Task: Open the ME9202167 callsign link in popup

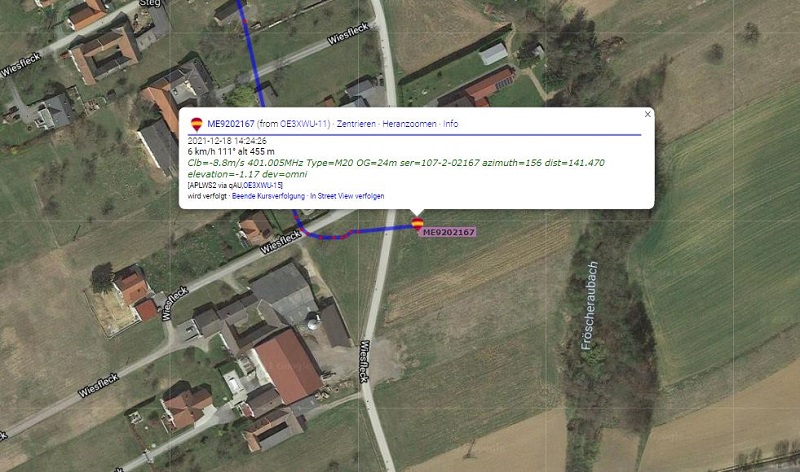Action: click(231, 124)
